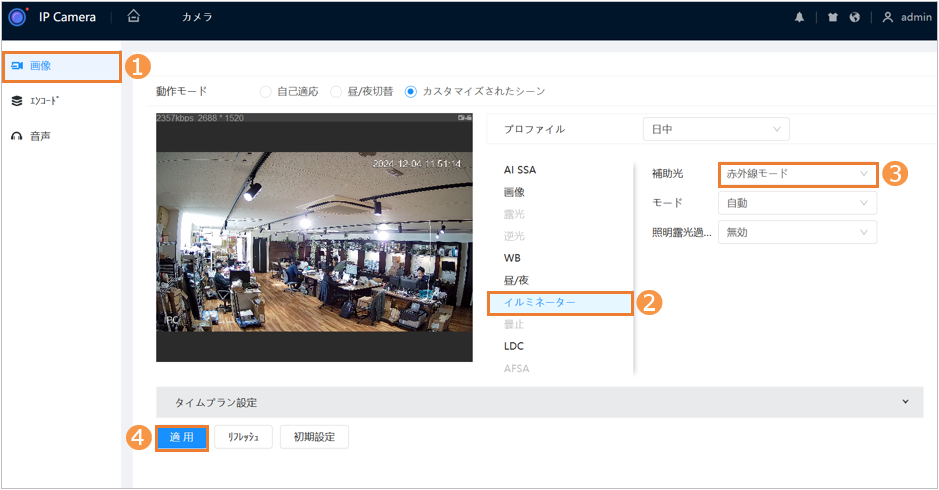Expand the タイムプラン設定 panel
Screen dimensions: 939x490
pos(539,402)
